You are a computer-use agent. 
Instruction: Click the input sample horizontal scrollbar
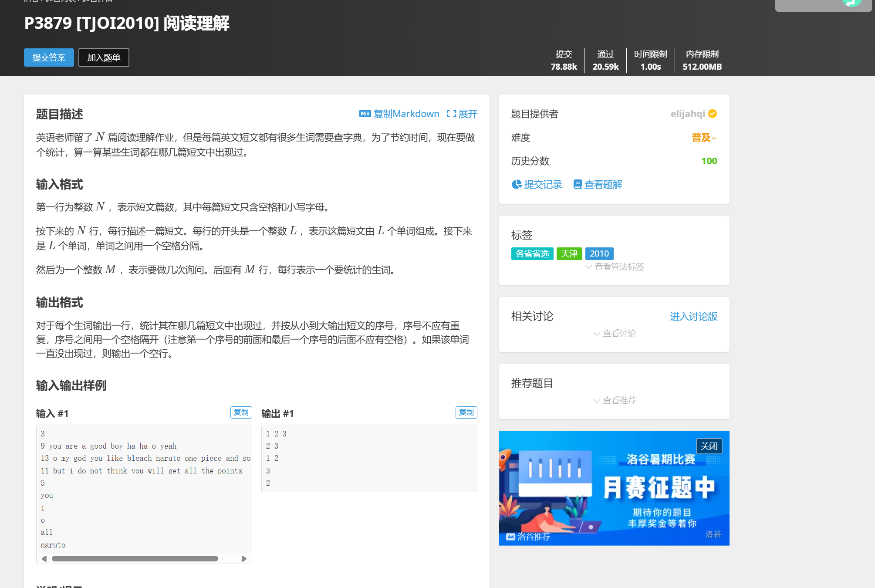[135, 558]
